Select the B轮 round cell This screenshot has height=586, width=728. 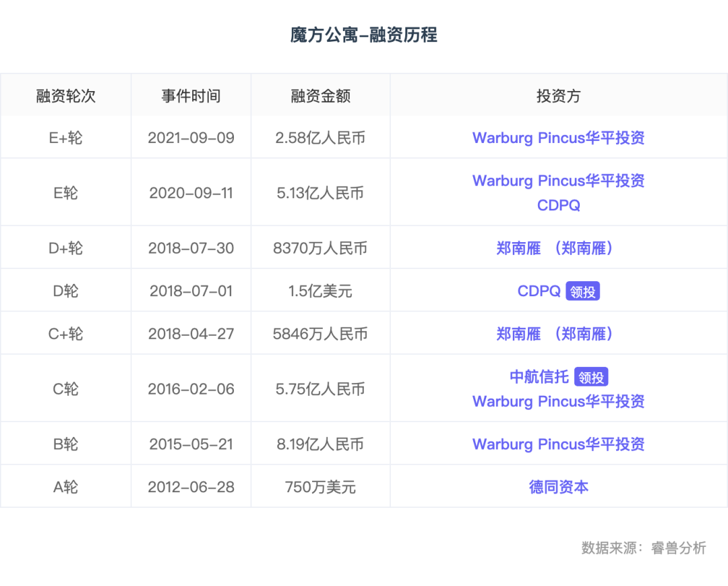[x=65, y=444]
